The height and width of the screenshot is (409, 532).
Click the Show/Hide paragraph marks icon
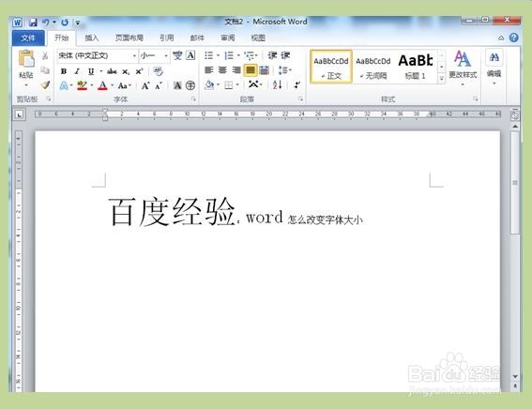[x=296, y=84]
